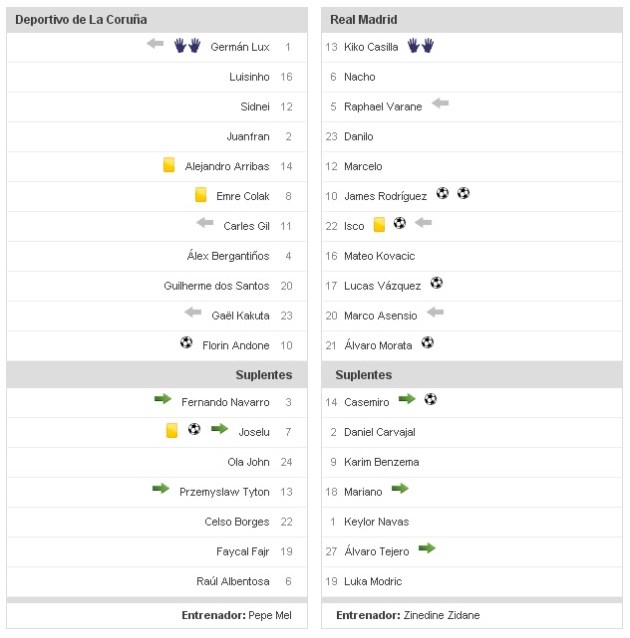This screenshot has height=638, width=630.
Task: Click Joselu yellow card icon
Action: (171, 430)
